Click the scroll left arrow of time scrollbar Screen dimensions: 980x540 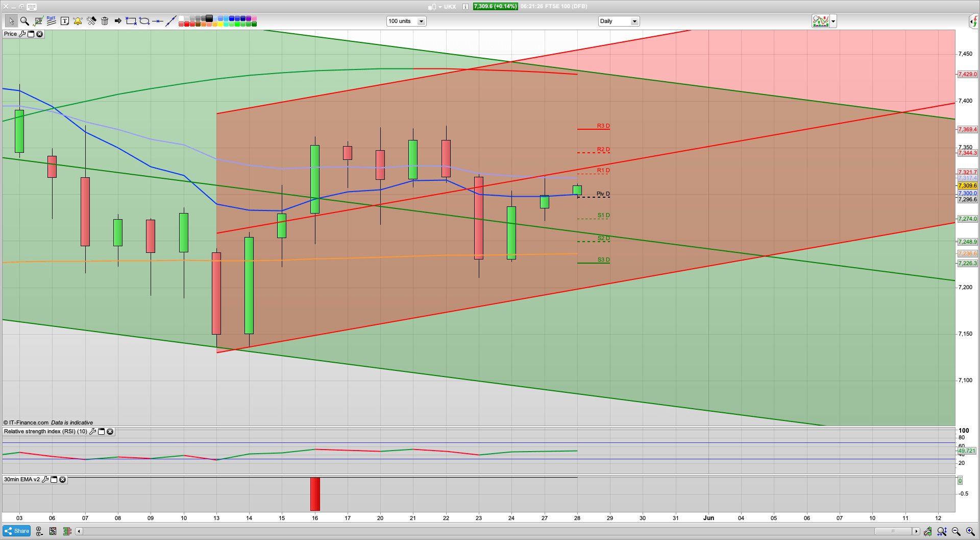click(79, 531)
